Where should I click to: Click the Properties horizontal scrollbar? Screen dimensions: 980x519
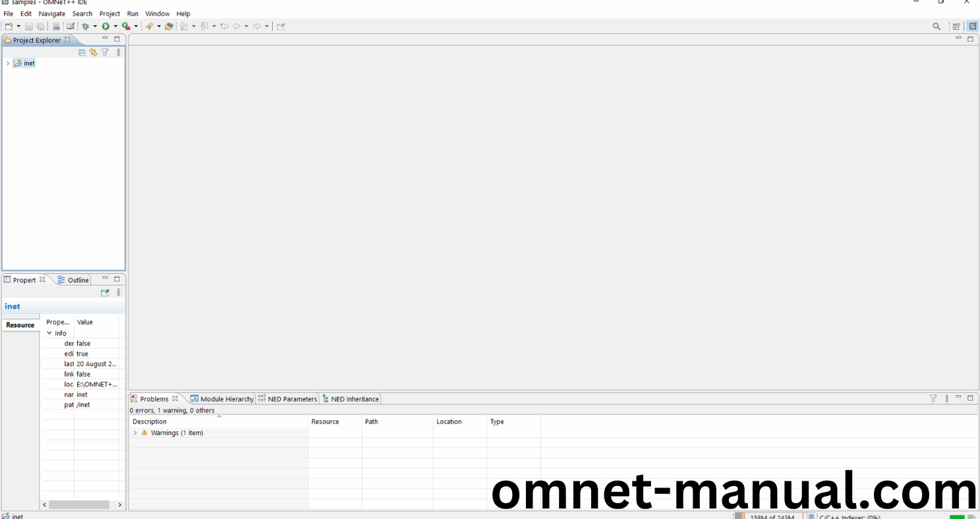pyautogui.click(x=79, y=505)
